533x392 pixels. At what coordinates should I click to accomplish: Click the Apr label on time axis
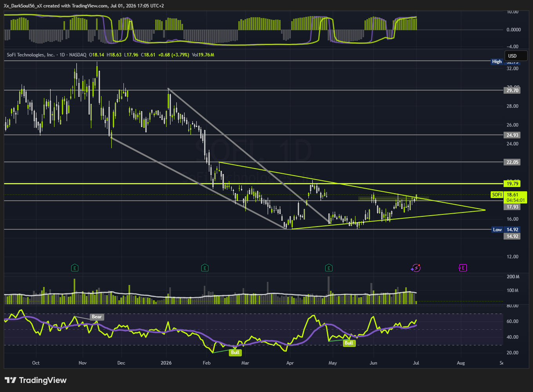pos(290,363)
